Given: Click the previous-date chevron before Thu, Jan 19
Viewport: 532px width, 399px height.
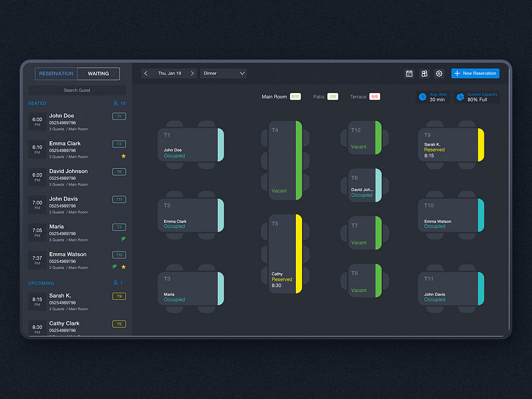Looking at the screenshot, I should [145, 73].
